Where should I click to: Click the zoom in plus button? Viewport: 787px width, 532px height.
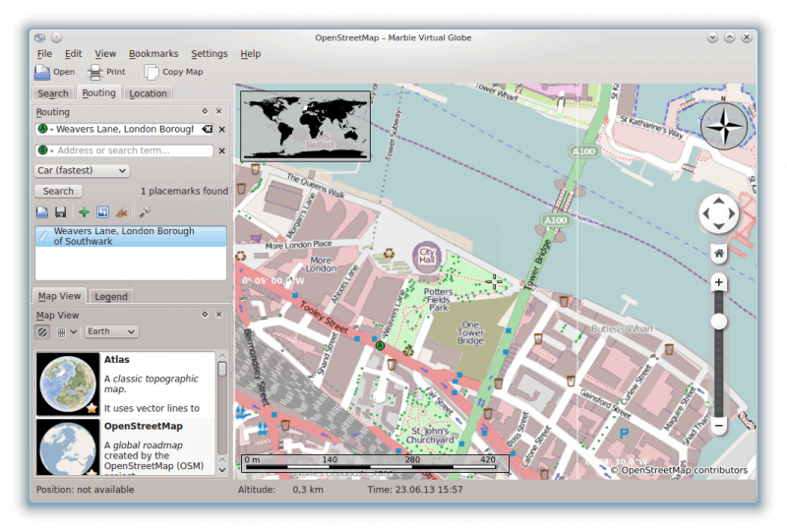point(719,282)
